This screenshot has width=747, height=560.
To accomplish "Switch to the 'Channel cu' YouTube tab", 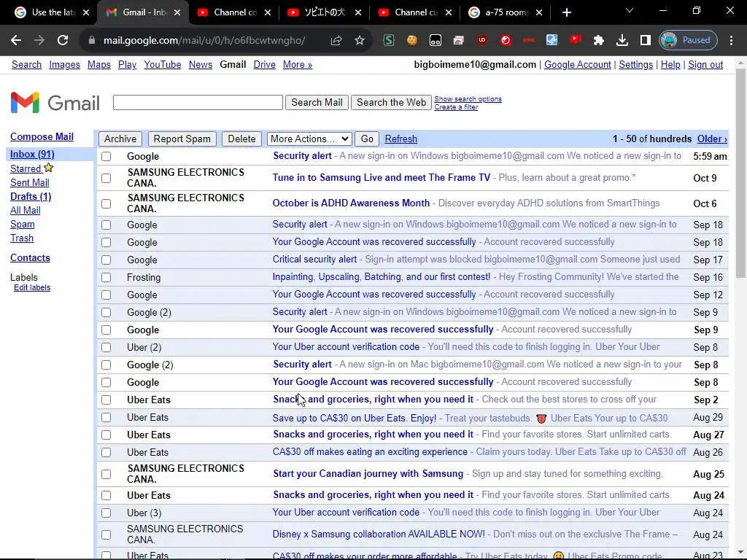I will 415,12.
